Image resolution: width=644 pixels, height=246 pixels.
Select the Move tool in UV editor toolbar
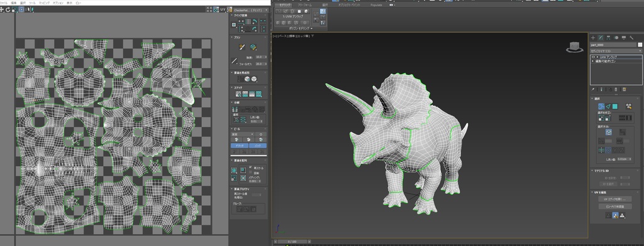coord(2,10)
